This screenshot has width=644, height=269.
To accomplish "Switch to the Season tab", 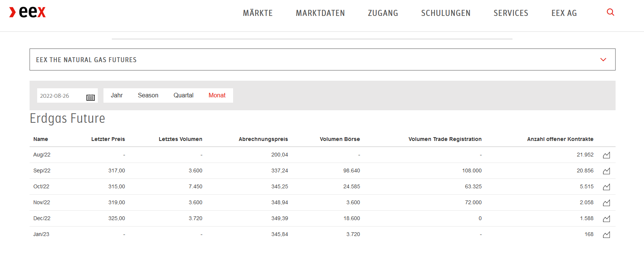I will 148,95.
